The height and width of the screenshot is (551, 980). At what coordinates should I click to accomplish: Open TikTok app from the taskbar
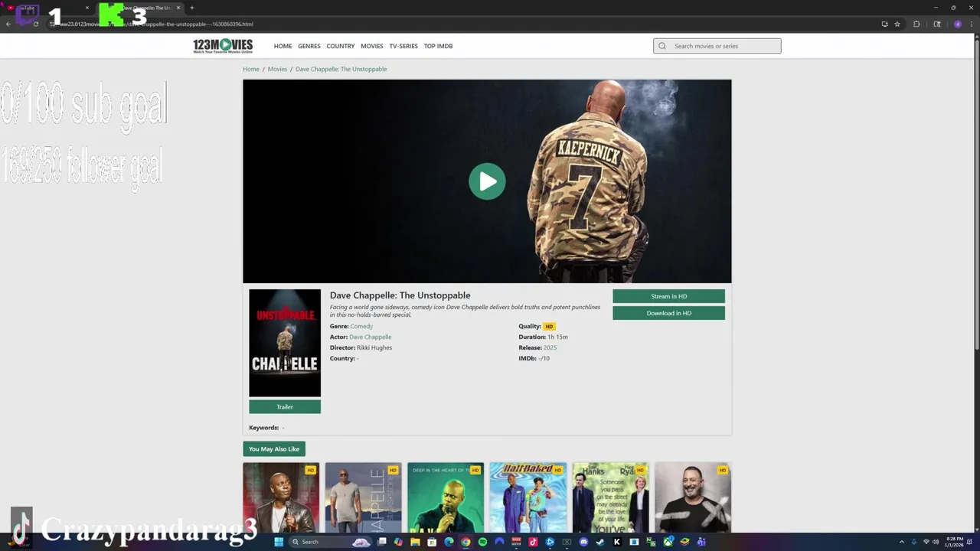point(533,542)
